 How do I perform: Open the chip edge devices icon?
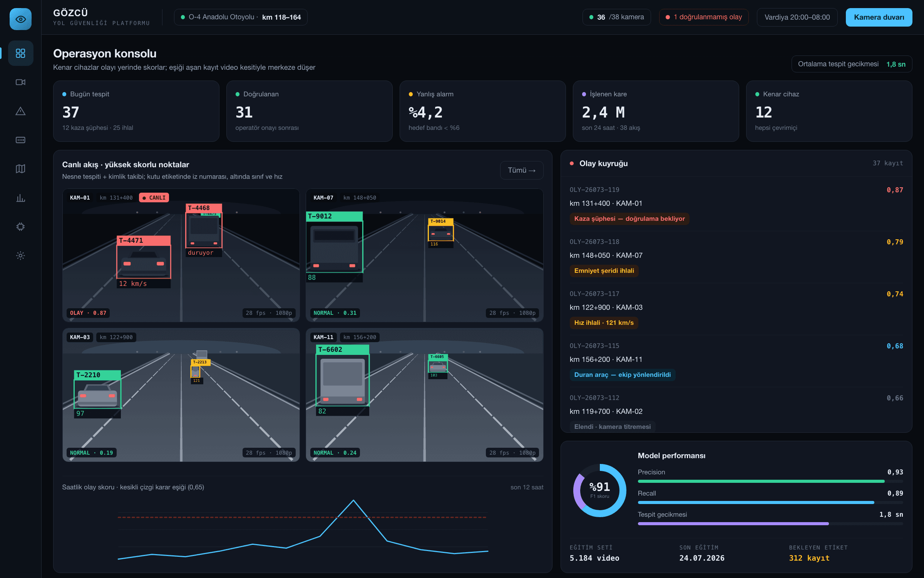point(20,227)
